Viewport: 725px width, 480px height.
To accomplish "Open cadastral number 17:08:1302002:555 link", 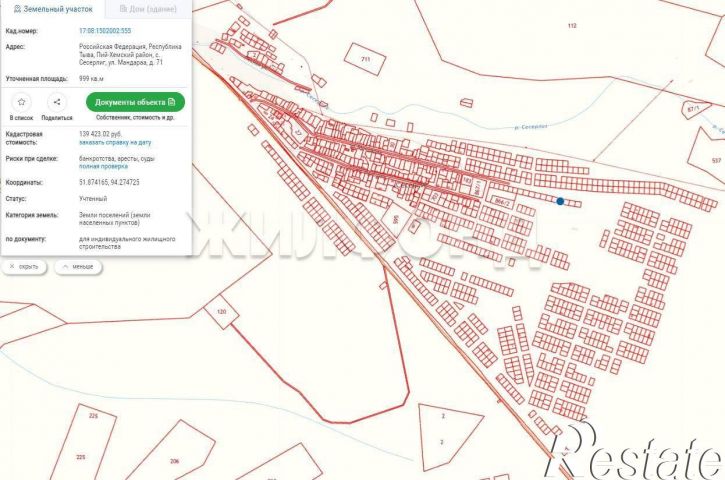I will (105, 31).
